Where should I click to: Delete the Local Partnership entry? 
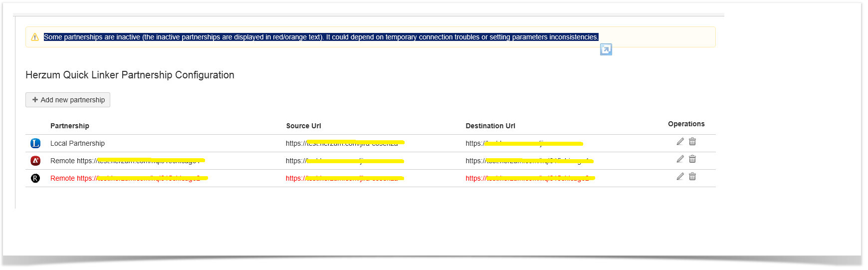click(x=692, y=142)
